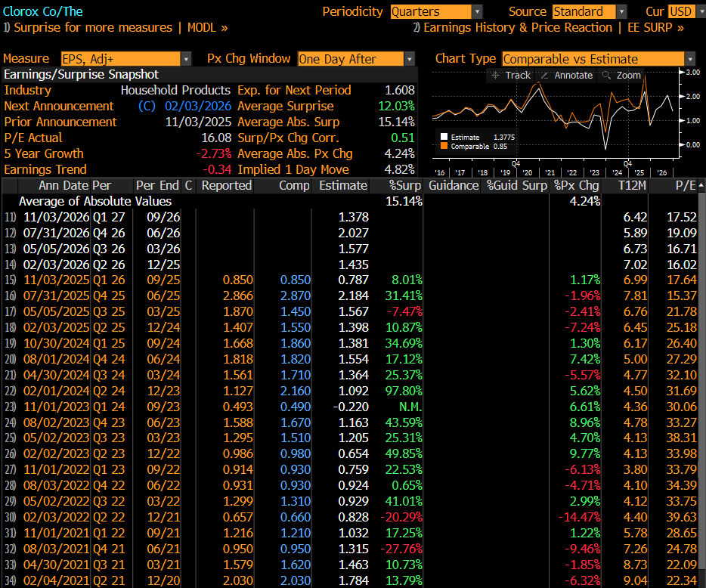Expand the Source Standard dropdown
Viewport: 706px width, 588px height.
point(621,11)
